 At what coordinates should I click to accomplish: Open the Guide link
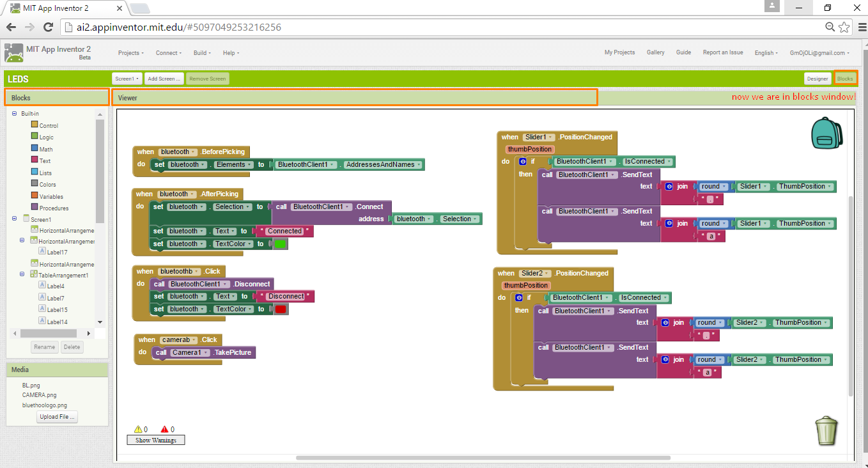tap(684, 52)
